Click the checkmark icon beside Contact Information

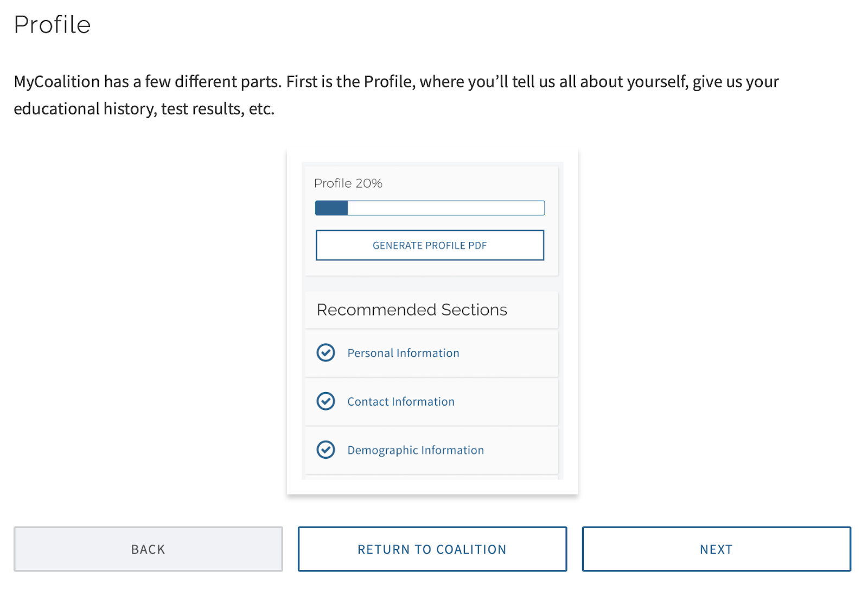point(325,401)
